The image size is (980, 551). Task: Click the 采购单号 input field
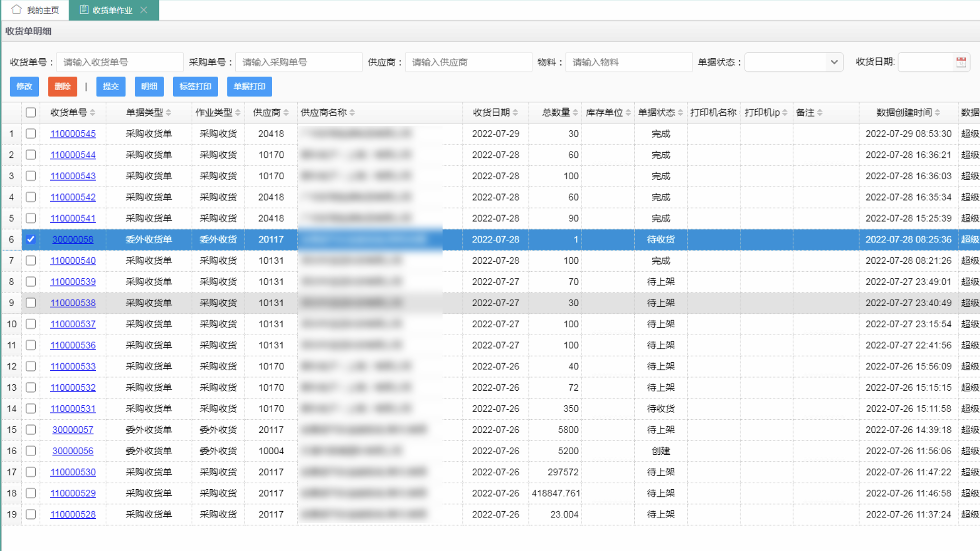pos(298,62)
